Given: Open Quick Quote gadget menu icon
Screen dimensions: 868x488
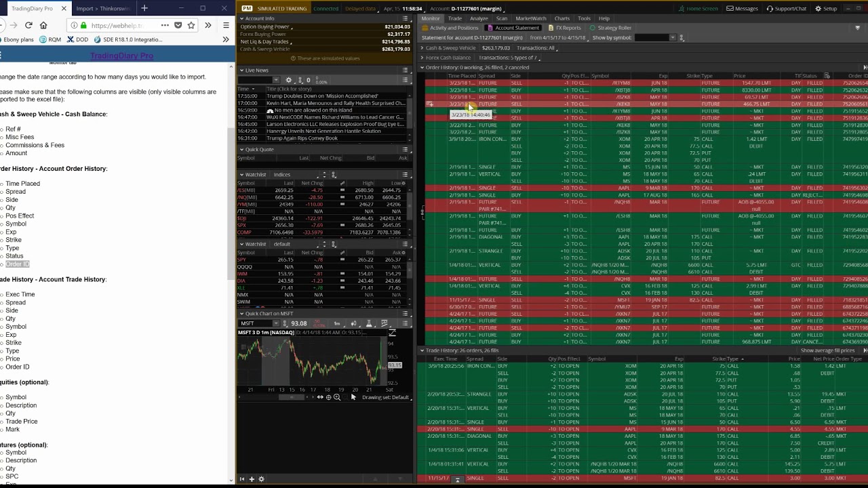Looking at the screenshot, I should coord(406,149).
